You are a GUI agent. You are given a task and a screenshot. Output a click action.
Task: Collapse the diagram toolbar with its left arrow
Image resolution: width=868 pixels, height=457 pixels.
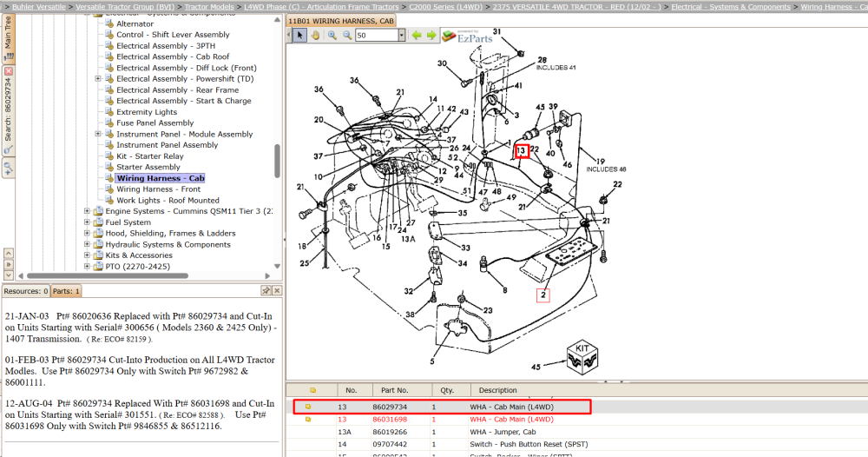point(289,36)
